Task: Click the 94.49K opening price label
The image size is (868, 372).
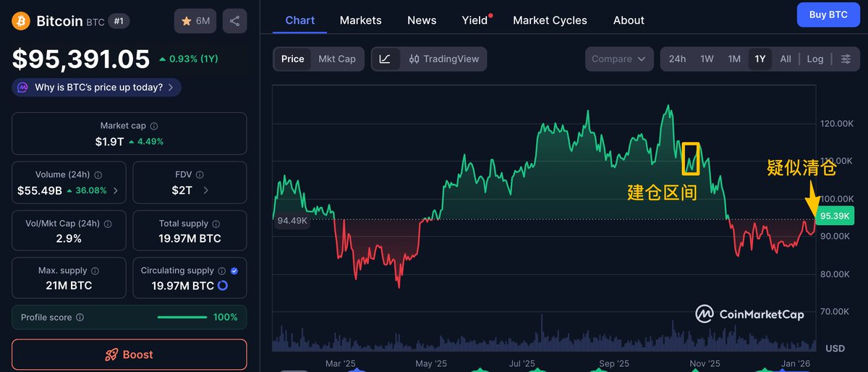Action: (x=292, y=221)
